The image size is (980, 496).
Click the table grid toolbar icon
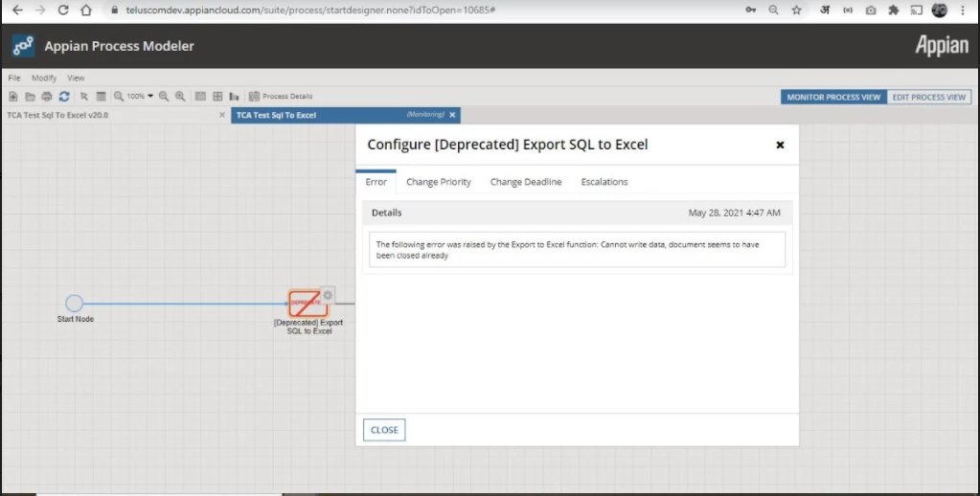[217, 96]
